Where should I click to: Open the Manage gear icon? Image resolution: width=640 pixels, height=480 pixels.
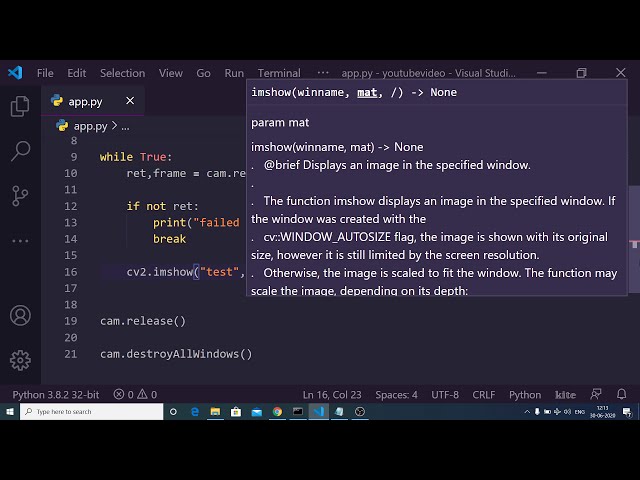20,360
